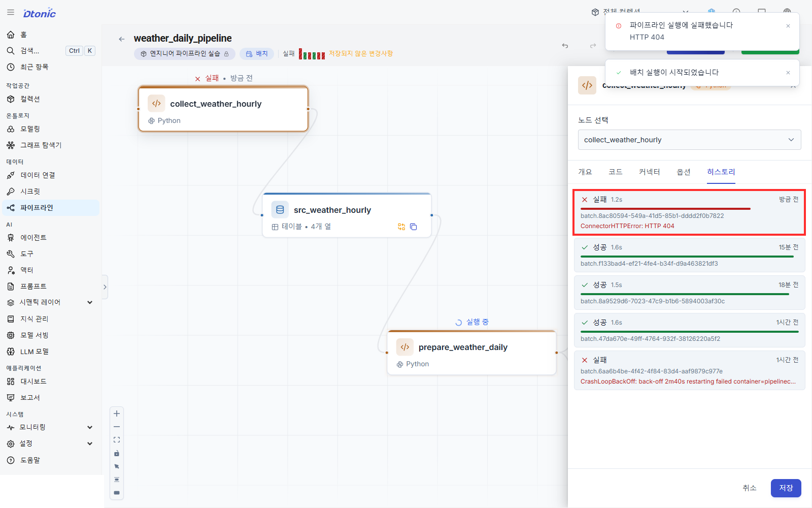Click orange schema icon on src_weather_hourly node

click(401, 227)
